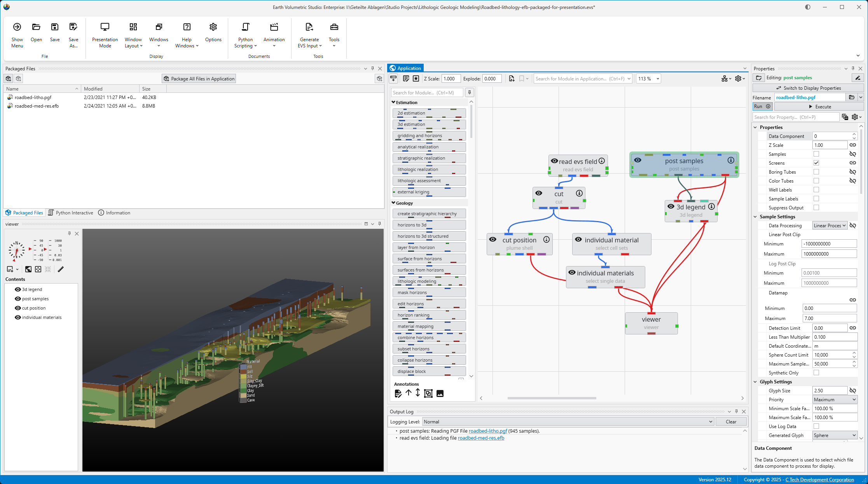
Task: Open the Data Processing dropdown
Action: [830, 226]
